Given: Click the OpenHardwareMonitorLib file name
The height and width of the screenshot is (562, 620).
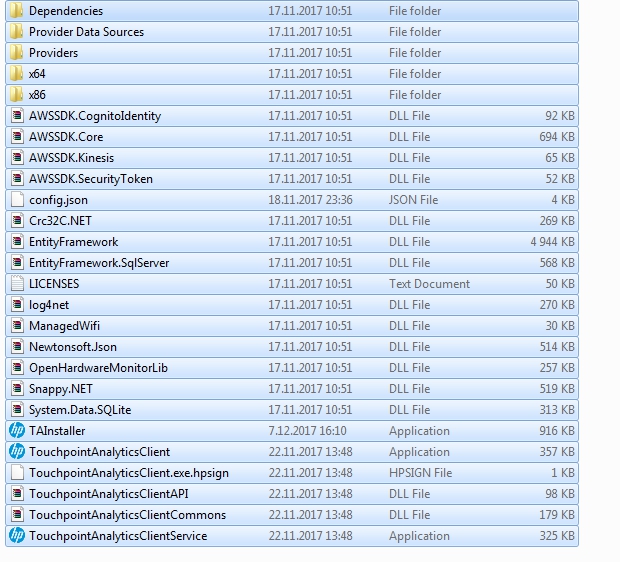Looking at the screenshot, I should (98, 368).
